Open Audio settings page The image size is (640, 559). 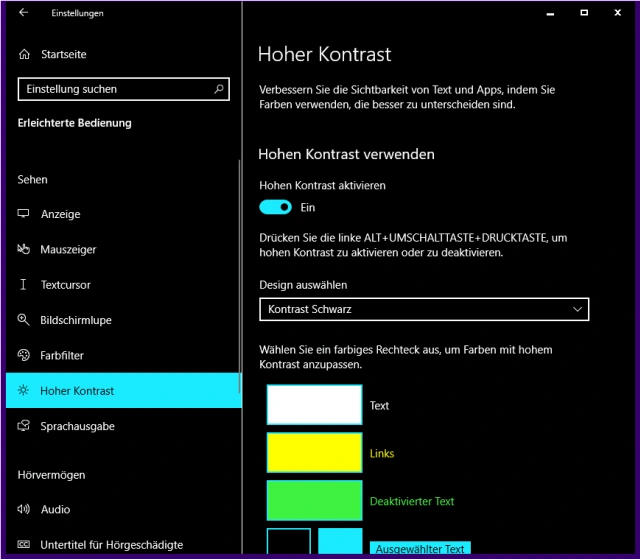click(x=124, y=509)
